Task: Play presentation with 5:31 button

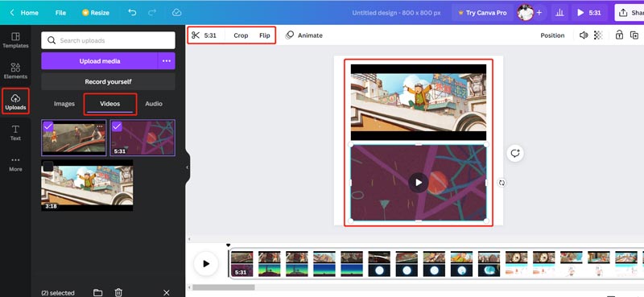Action: pos(588,13)
